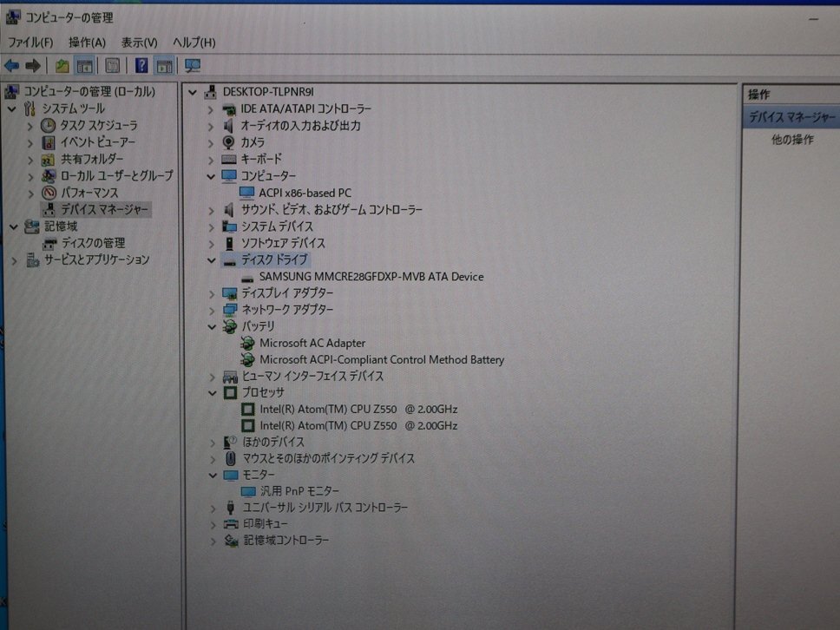Select ディスクの管理 in left tree
Viewport: 840px width, 630px height.
point(93,243)
